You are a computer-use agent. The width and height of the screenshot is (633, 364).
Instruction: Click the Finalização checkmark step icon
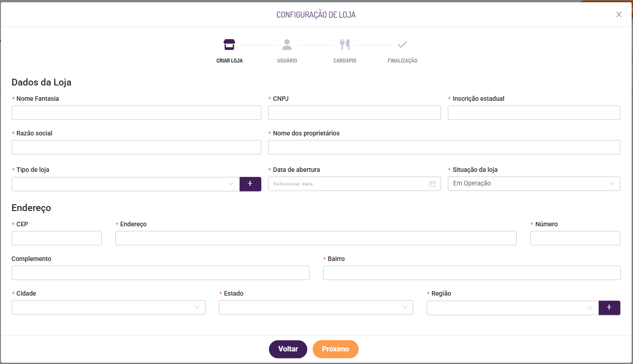pyautogui.click(x=402, y=45)
